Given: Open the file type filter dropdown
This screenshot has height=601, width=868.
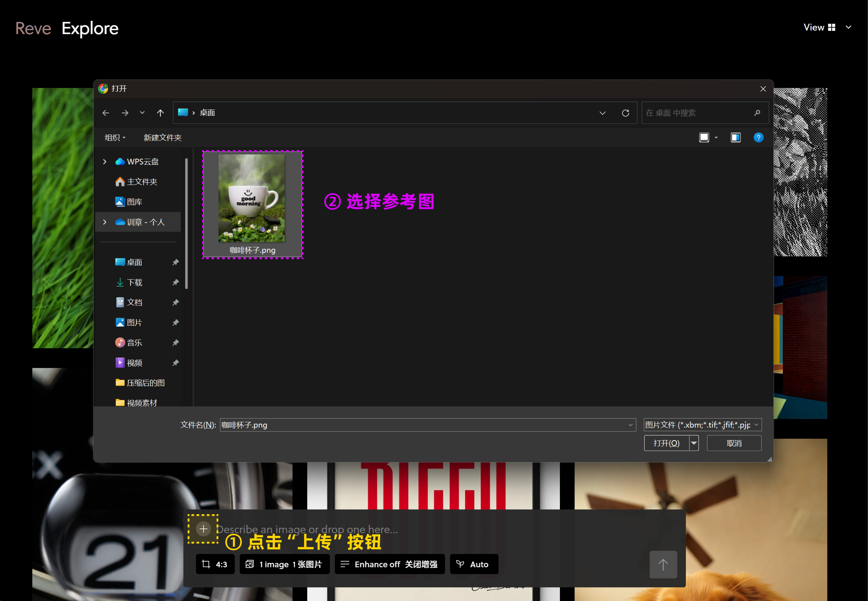Looking at the screenshot, I should tap(702, 425).
